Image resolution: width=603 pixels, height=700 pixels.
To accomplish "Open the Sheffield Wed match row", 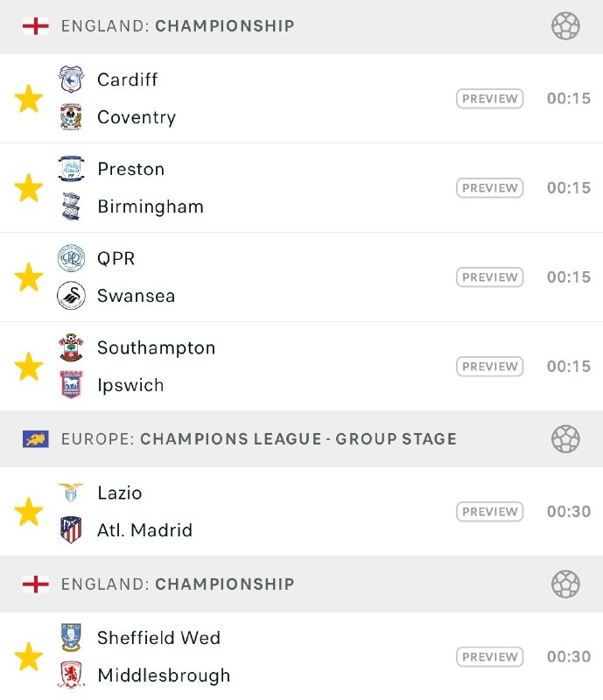I will pyautogui.click(x=263, y=656).
